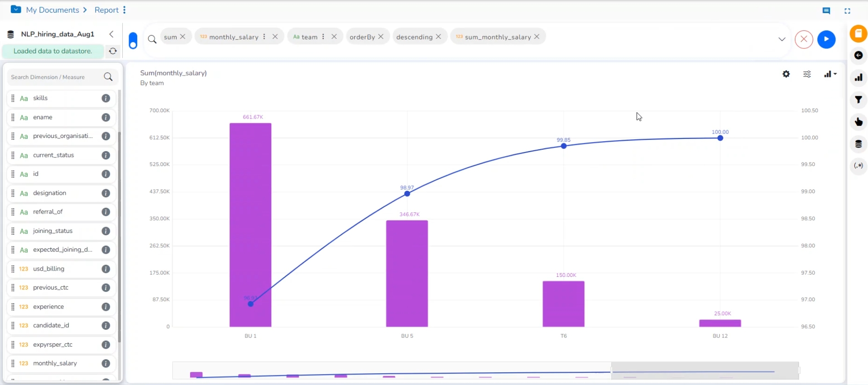Click the regex (.*) icon in right sidebar
Image resolution: width=868 pixels, height=385 pixels.
coord(858,166)
